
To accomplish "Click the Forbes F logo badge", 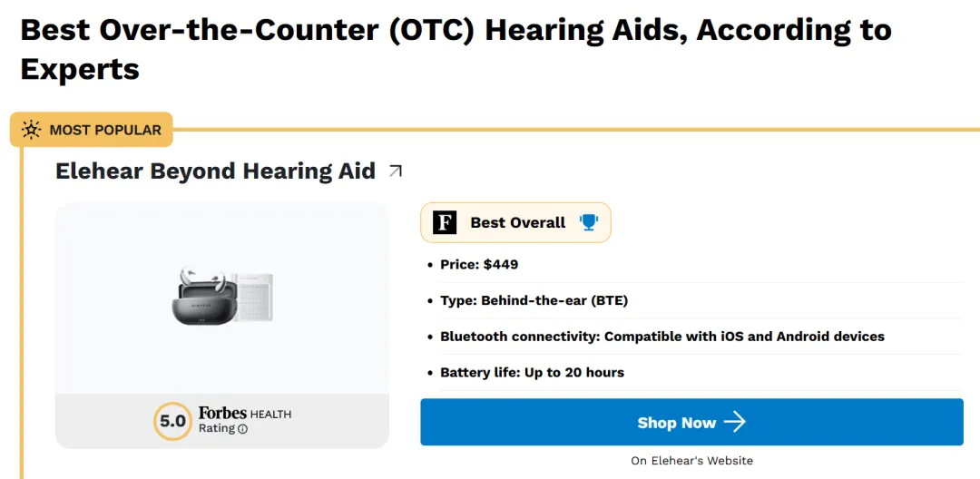I will [445, 222].
